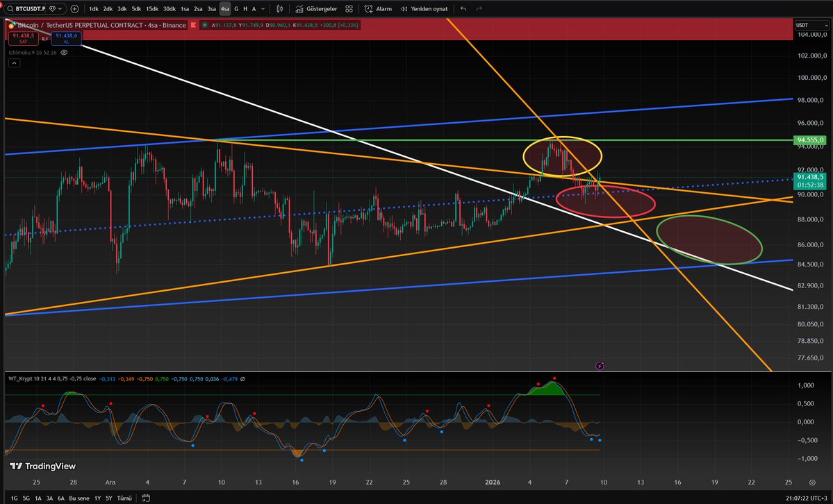Open the candlestick chart type selector
Screen dimensions: 833x504
pyautogui.click(x=280, y=9)
